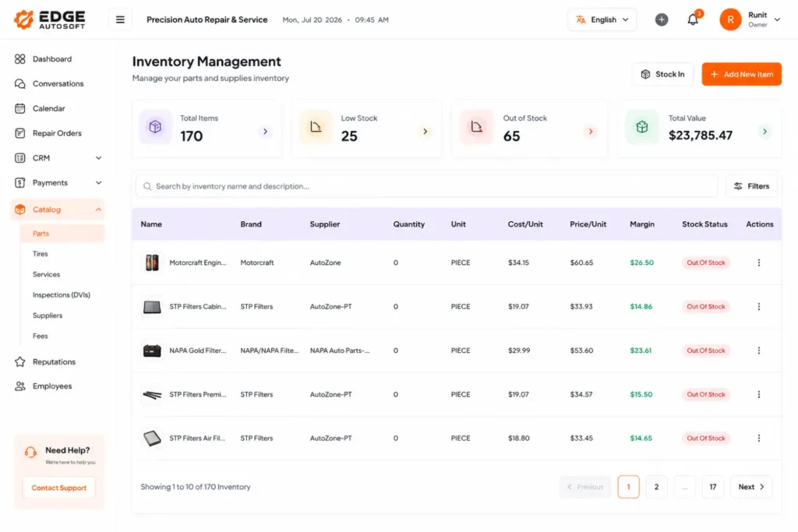The width and height of the screenshot is (798, 532).
Task: Open actions menu for STP Filters Cabin... row
Action: point(758,307)
